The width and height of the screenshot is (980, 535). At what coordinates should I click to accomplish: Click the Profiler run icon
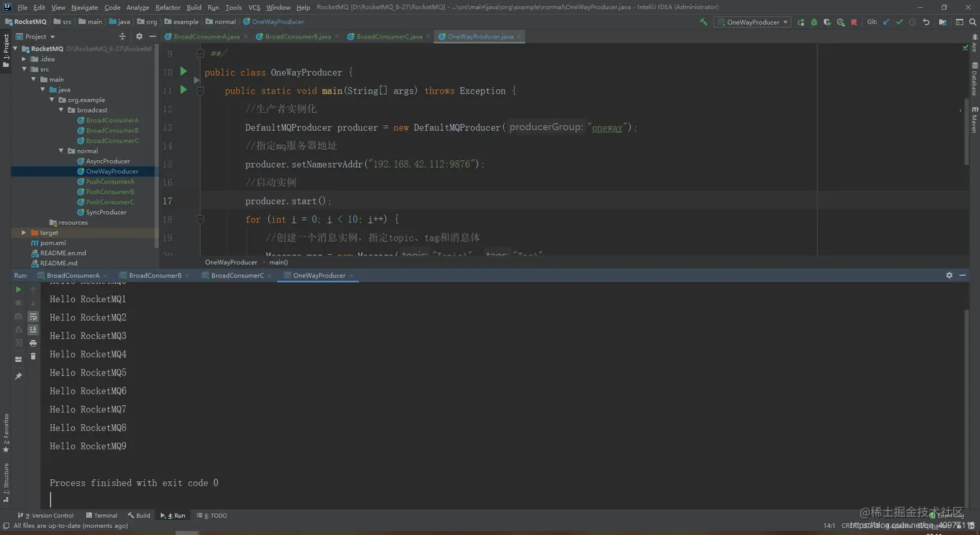(841, 22)
